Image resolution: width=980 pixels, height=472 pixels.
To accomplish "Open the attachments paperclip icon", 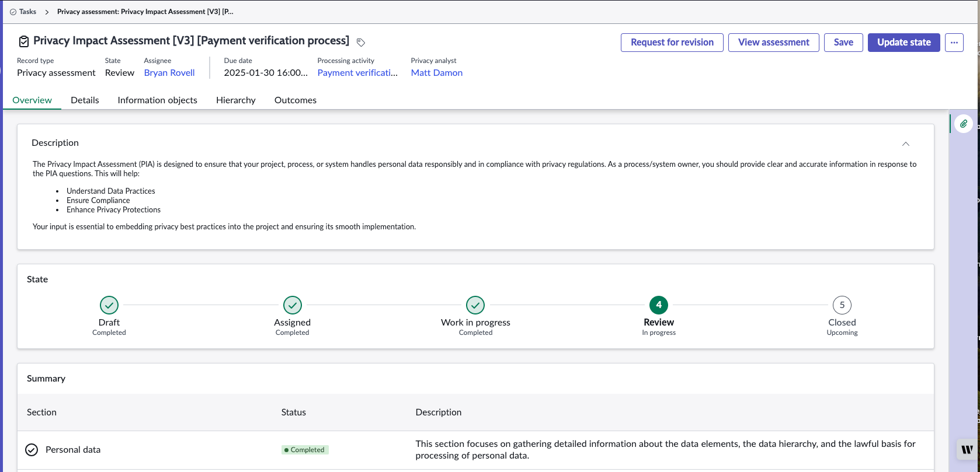I will (964, 124).
